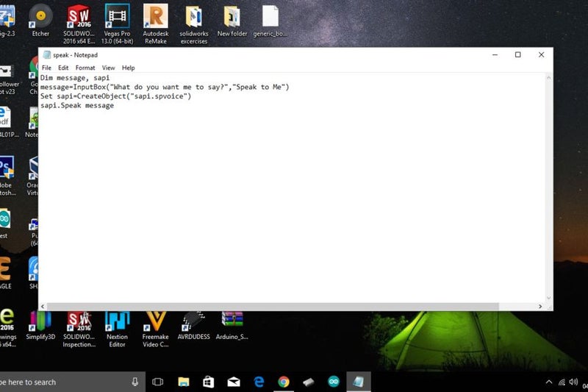Open Google Chrome from the taskbar

[x=284, y=382]
